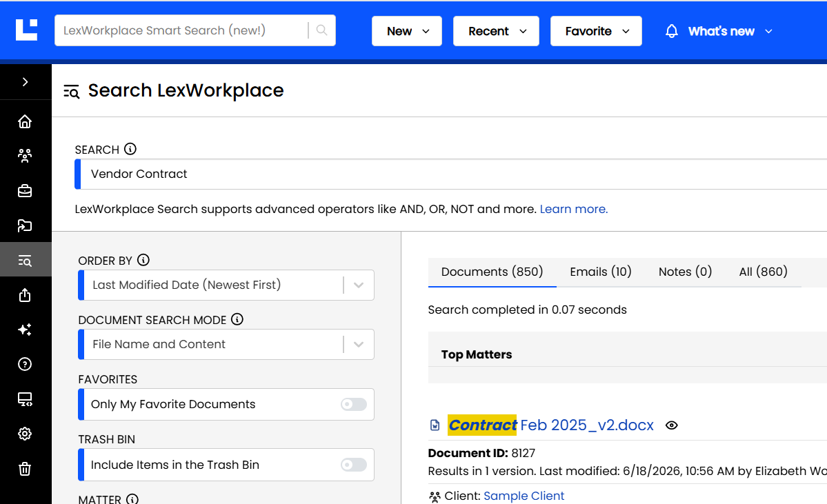The width and height of the screenshot is (827, 504).
Task: Click the people icon beside Client label
Action: point(435,496)
